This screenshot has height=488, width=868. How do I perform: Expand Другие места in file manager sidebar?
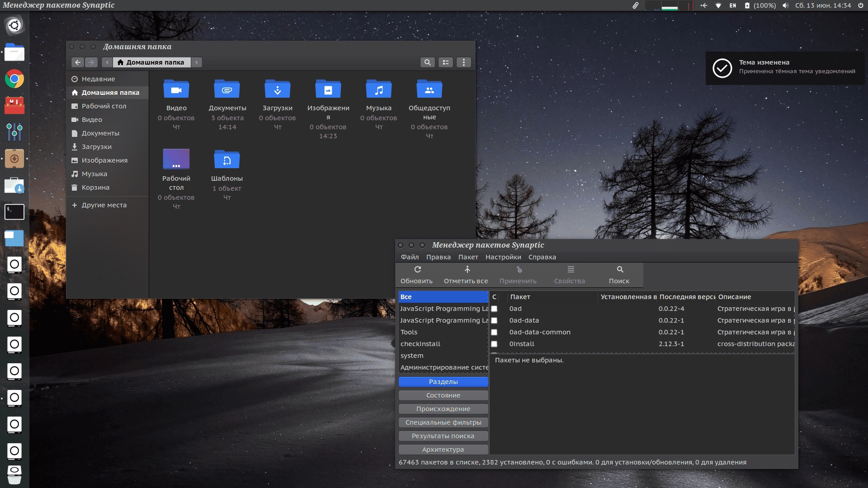pos(108,205)
